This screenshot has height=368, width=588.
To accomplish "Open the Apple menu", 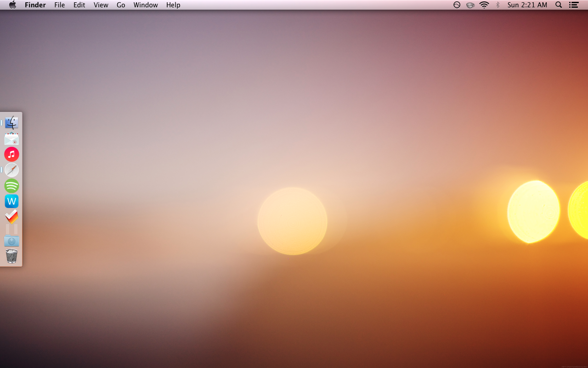I will [12, 5].
